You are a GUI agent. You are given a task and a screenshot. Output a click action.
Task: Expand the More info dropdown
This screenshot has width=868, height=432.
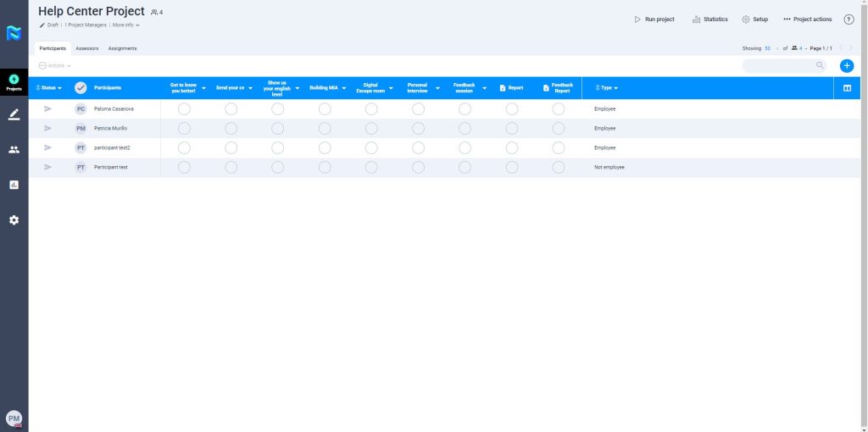click(125, 25)
